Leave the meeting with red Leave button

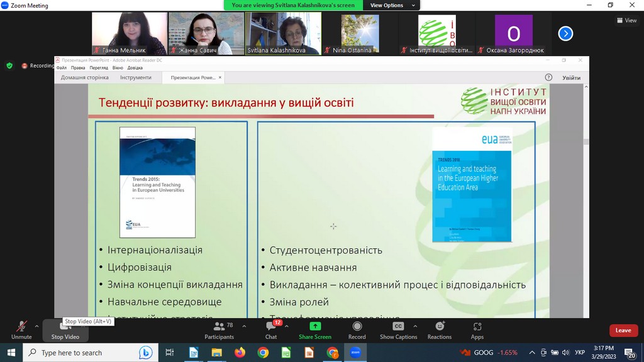(x=623, y=331)
